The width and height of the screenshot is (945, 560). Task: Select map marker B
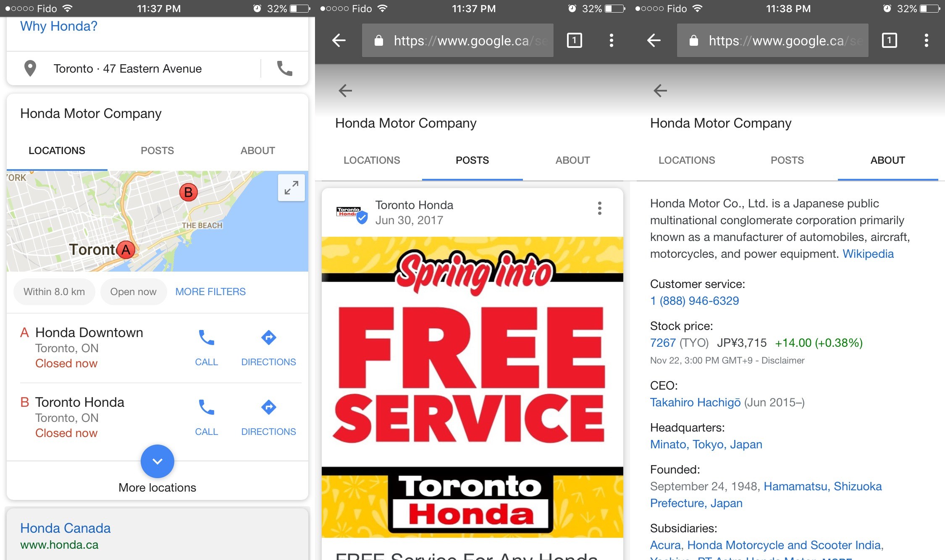188,192
